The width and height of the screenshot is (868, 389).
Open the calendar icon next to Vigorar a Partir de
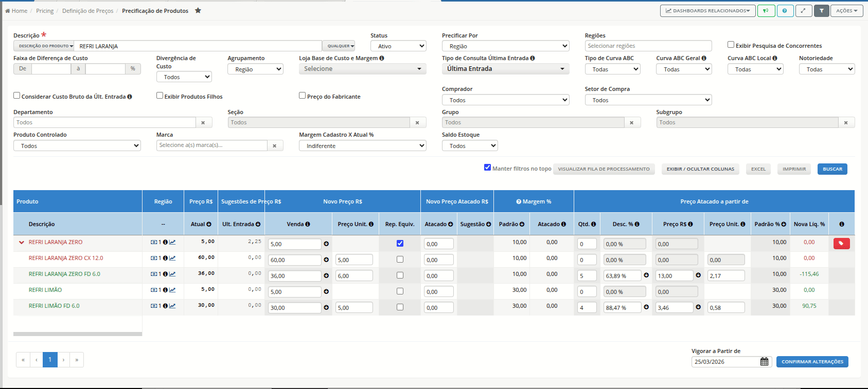click(765, 362)
